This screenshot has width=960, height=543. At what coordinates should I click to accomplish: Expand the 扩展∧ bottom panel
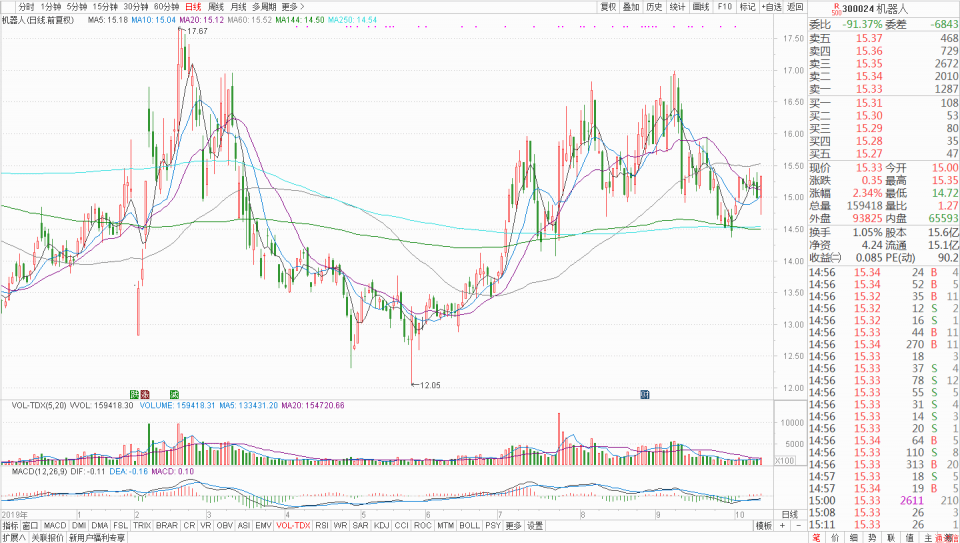pos(14,538)
